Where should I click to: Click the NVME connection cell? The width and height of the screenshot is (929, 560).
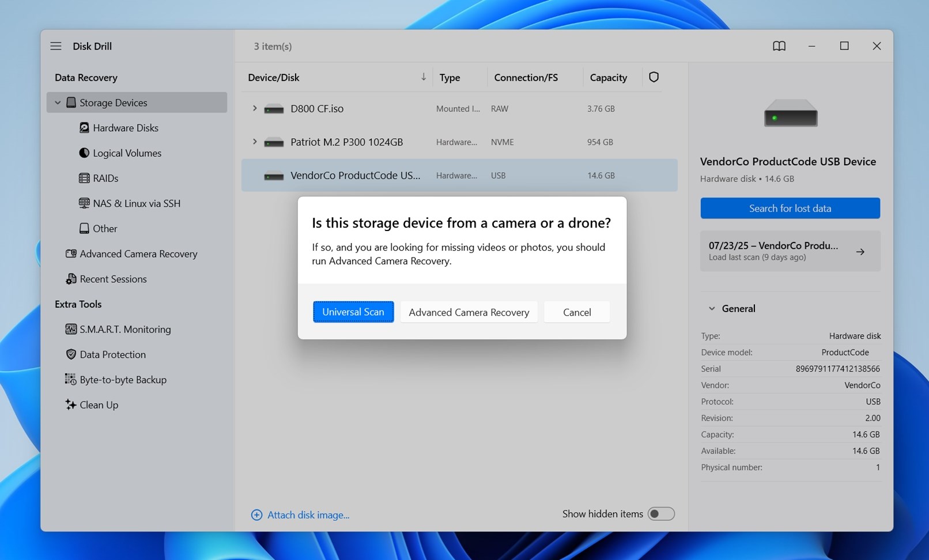(x=502, y=142)
